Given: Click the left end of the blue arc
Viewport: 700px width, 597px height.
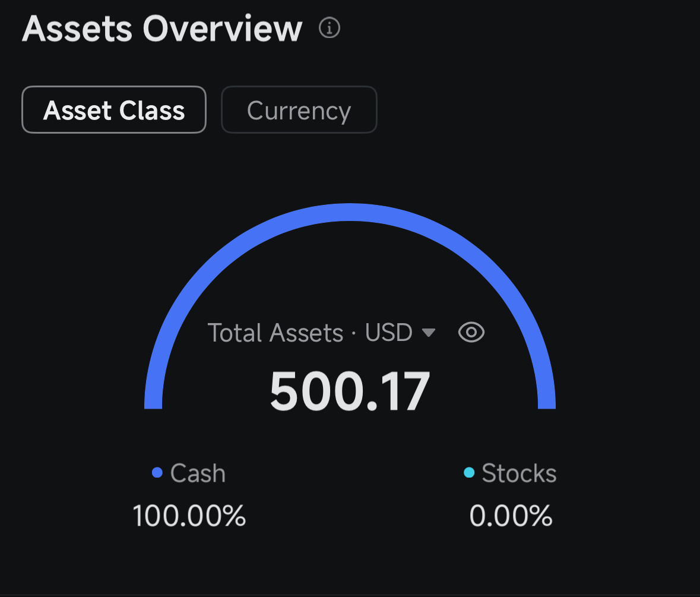Looking at the screenshot, I should tap(153, 401).
